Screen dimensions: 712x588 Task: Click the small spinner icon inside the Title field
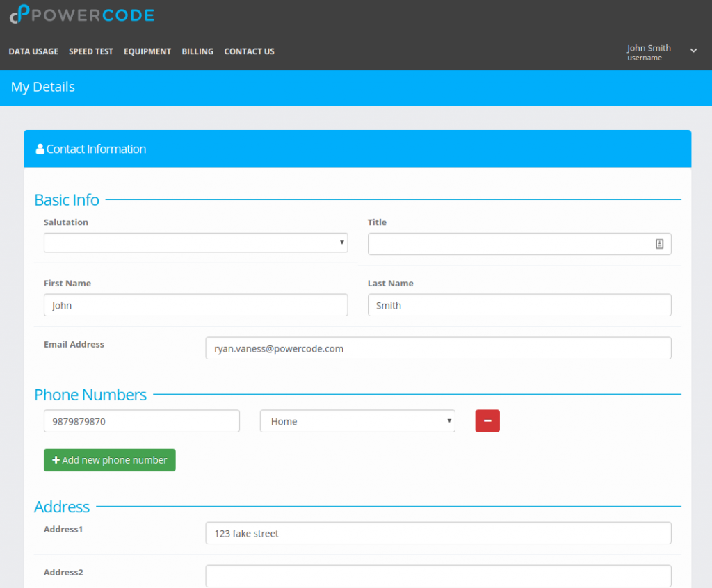click(x=659, y=244)
